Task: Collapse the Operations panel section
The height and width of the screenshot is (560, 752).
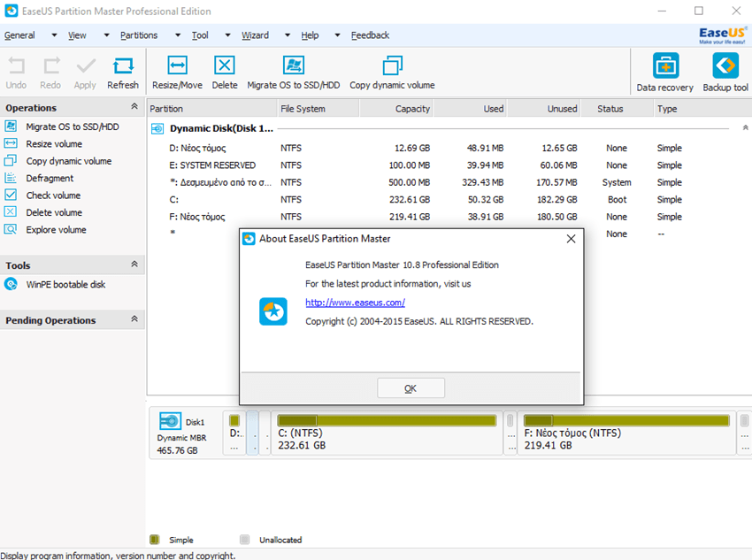Action: coord(134,107)
